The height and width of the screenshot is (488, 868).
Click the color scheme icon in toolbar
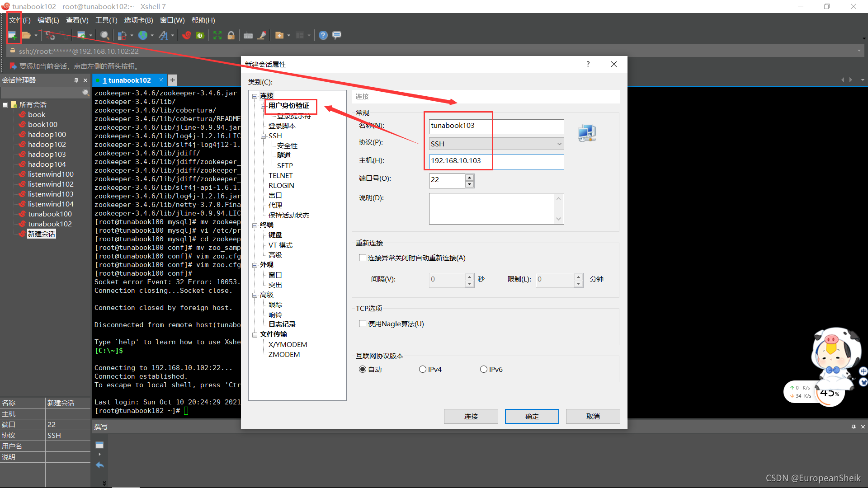122,35
